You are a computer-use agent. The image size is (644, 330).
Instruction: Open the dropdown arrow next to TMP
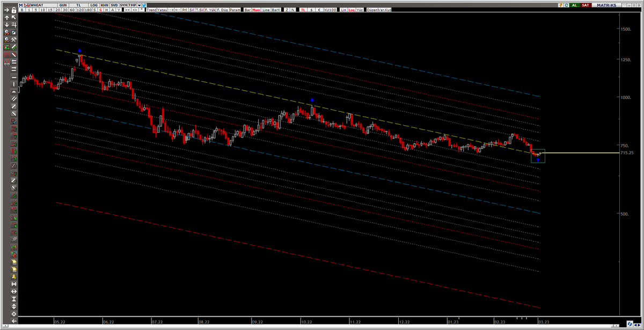click(139, 5)
